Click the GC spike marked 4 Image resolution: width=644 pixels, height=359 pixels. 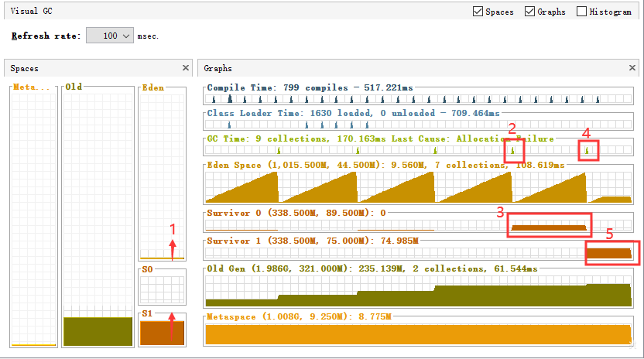[x=587, y=150]
